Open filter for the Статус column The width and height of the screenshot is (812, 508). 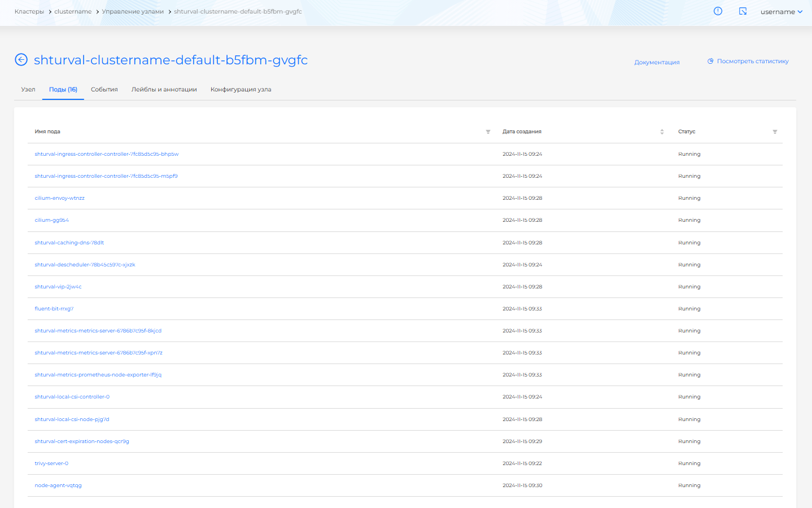775,132
